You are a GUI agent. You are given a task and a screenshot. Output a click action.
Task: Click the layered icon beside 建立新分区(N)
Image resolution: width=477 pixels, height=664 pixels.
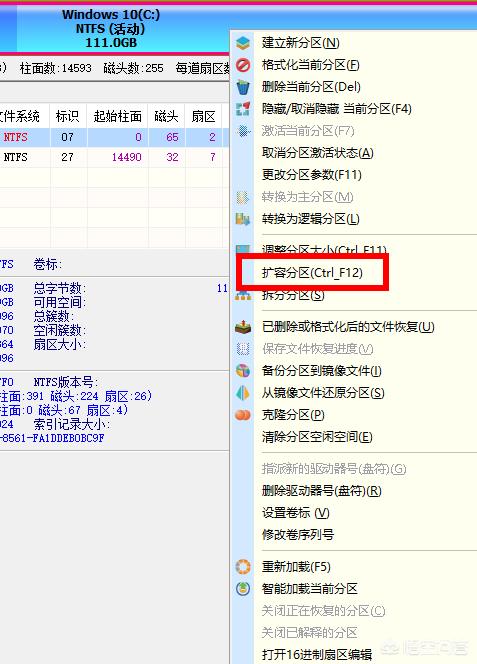coord(243,43)
